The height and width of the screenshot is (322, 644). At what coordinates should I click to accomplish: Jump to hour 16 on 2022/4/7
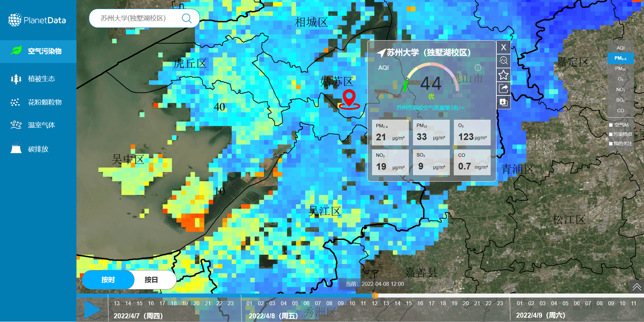click(x=151, y=303)
